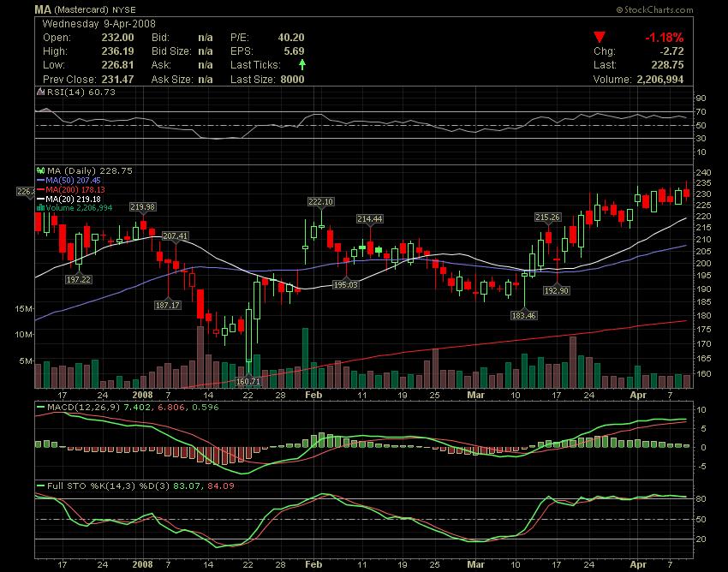Image resolution: width=728 pixels, height=572 pixels.
Task: Click the 192.90 price callout
Action: [556, 290]
